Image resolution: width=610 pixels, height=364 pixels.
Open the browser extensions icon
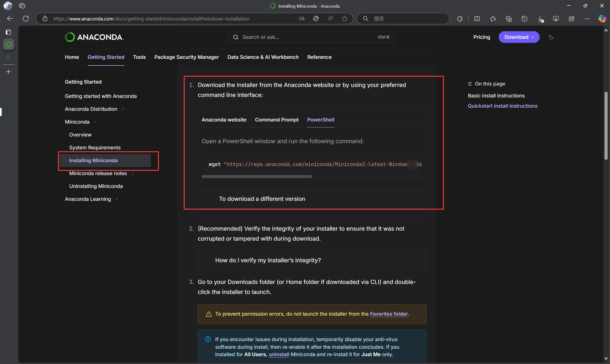point(460,19)
